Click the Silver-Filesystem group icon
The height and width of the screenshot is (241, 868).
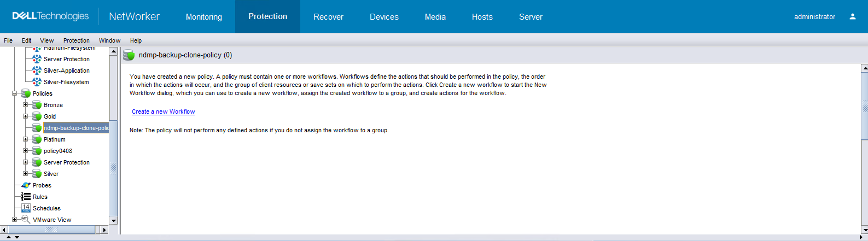[x=37, y=82]
